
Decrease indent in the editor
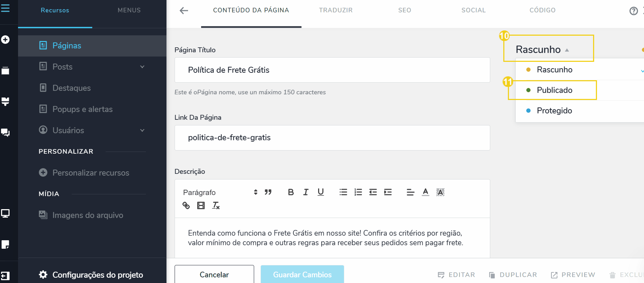click(373, 192)
